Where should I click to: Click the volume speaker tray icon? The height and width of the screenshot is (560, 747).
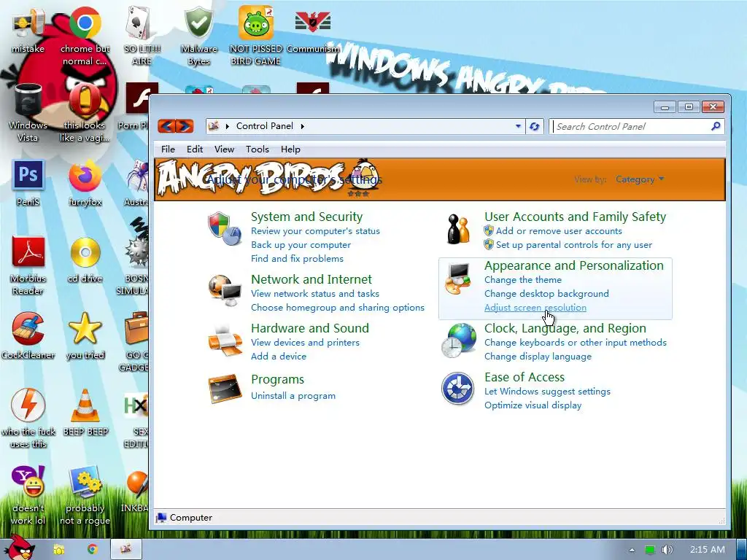point(667,550)
